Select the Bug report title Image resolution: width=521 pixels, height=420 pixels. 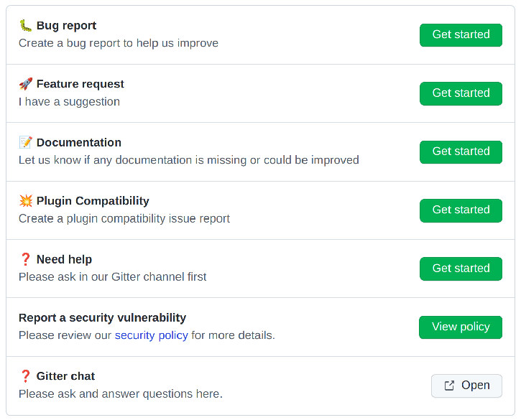[66, 26]
